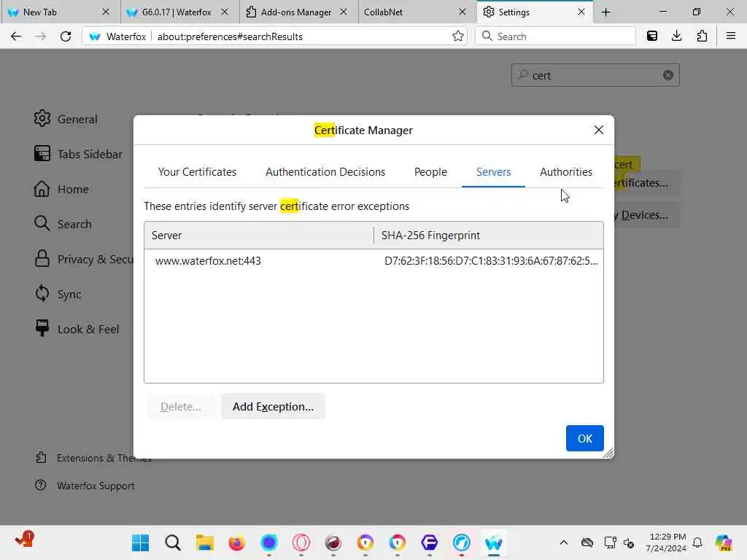Clear the 'cert' settings search field
The image size is (747, 560).
point(668,75)
